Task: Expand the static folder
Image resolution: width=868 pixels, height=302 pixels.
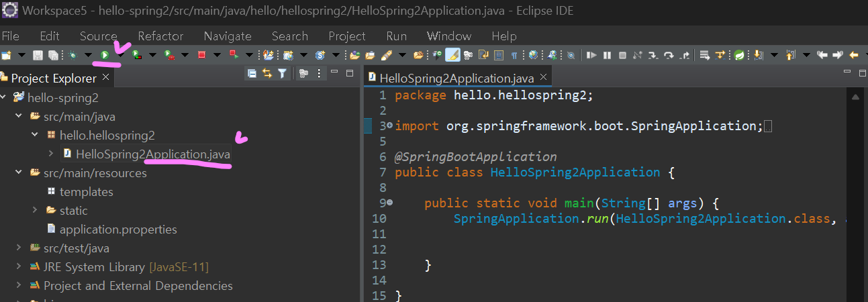Action: (x=35, y=210)
